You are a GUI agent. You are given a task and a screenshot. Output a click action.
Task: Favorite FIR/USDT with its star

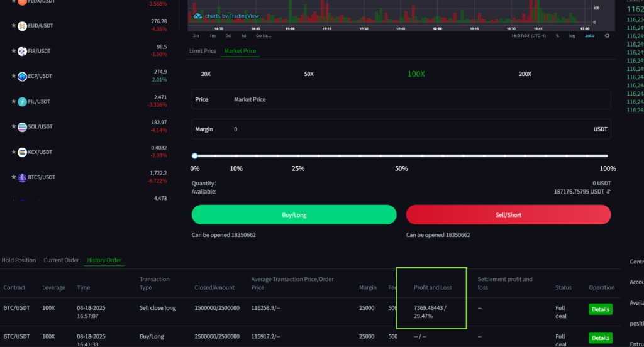(x=14, y=51)
